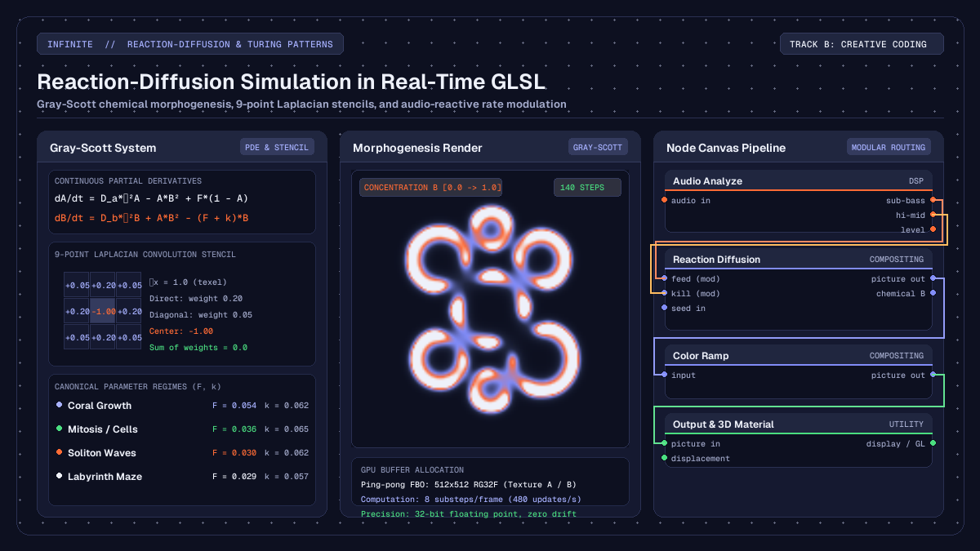Image resolution: width=980 pixels, height=551 pixels.
Task: Select the Color Ramp node header
Action: point(799,355)
